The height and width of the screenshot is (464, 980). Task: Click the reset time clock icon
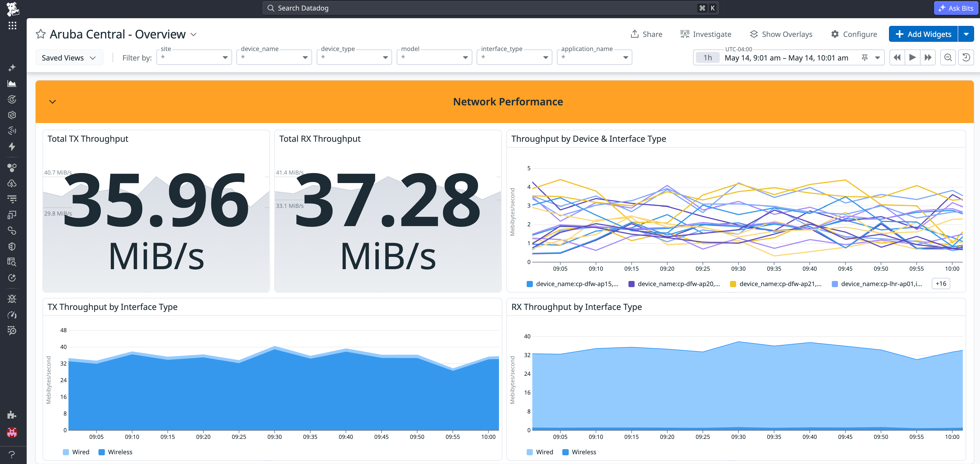click(966, 57)
